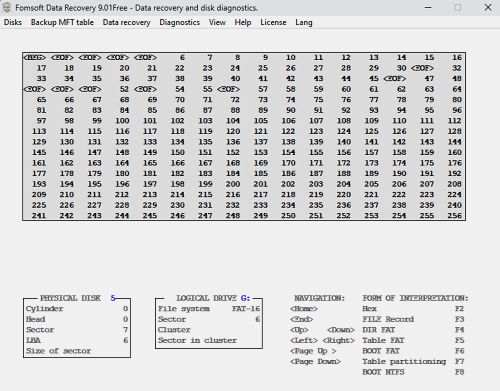This screenshot has width=500, height=391.
Task: Select FAT table cell 6
Action: coord(182,57)
